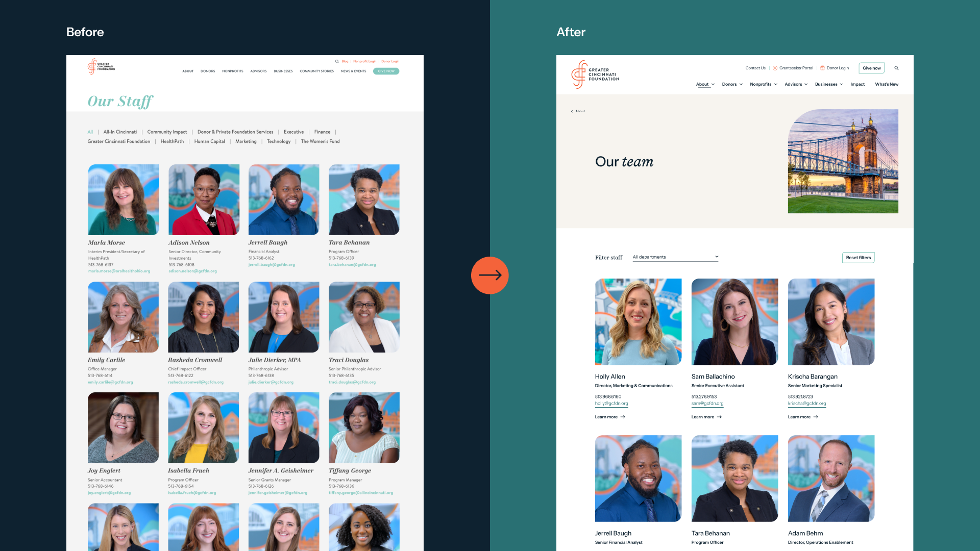
Task: Click the back chevron next to About breadcrumb
Action: pos(572,111)
